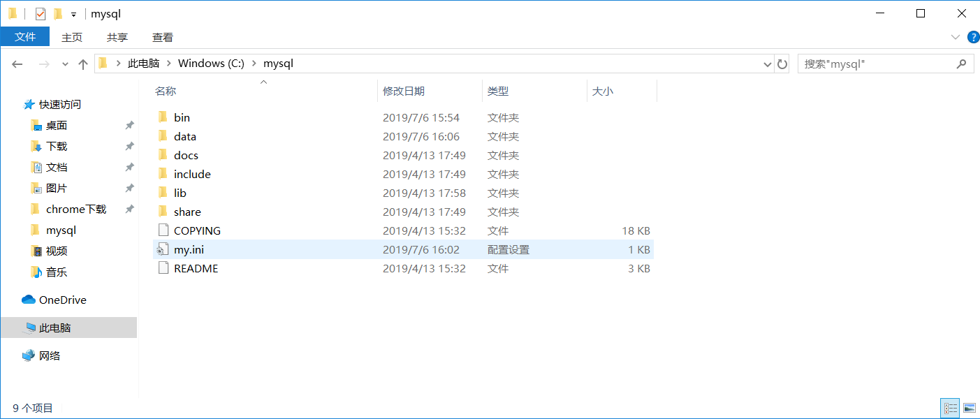Viewport: 980px width, 419px height.
Task: Unpin 文档 using its pin icon
Action: [129, 167]
